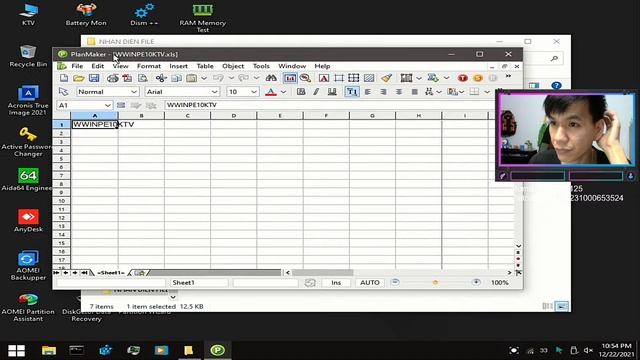Select column G header
Screen dimensions: 640x360
tap(372, 116)
